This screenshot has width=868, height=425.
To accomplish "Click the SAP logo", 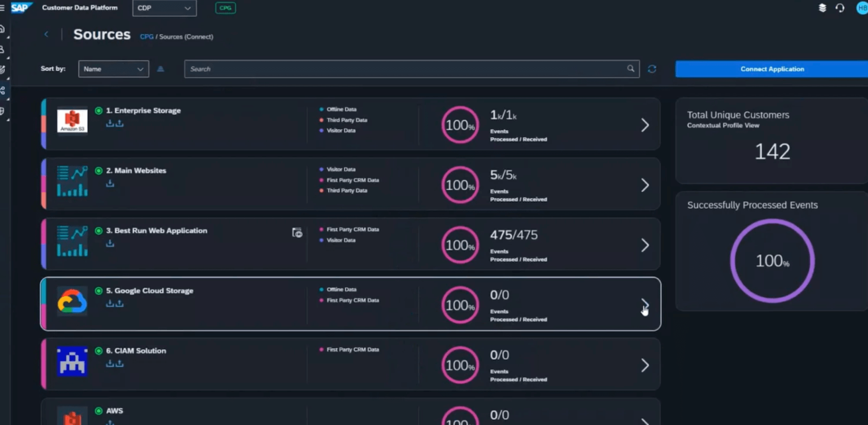I will (x=21, y=8).
